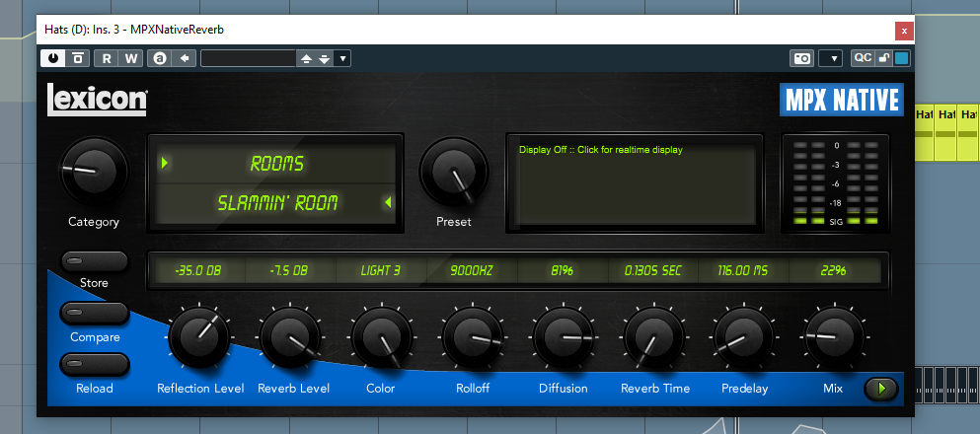Click the camera snapshot icon
Image resolution: width=980 pixels, height=434 pixels.
point(802,58)
